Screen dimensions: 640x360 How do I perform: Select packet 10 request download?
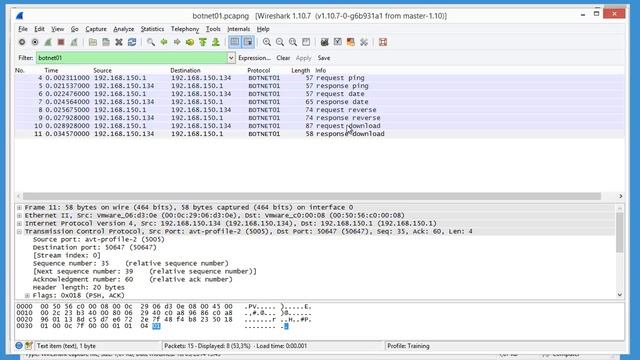319,126
